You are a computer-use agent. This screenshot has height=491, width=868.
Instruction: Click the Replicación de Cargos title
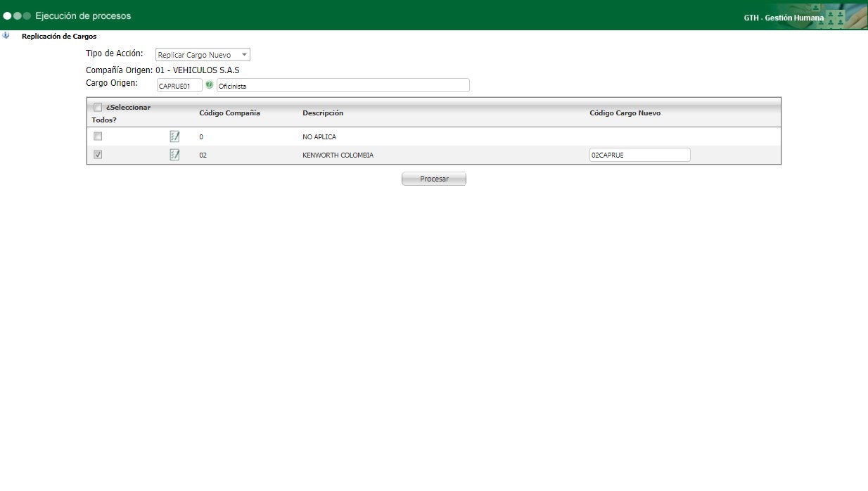[x=59, y=36]
